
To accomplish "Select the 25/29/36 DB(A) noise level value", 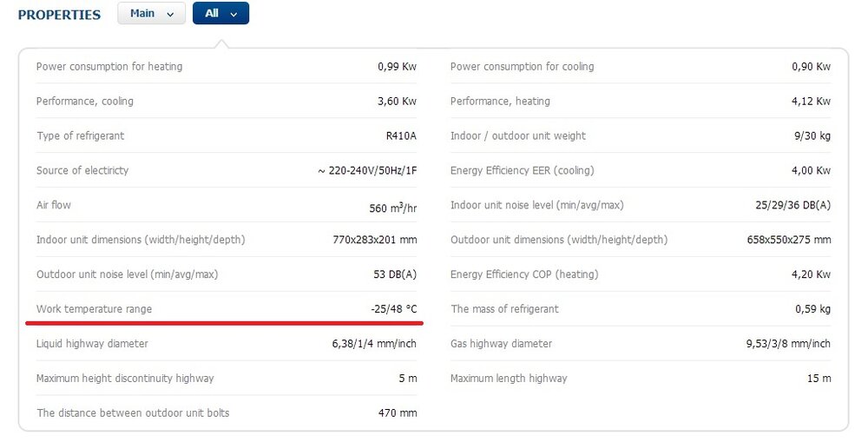I will point(792,205).
